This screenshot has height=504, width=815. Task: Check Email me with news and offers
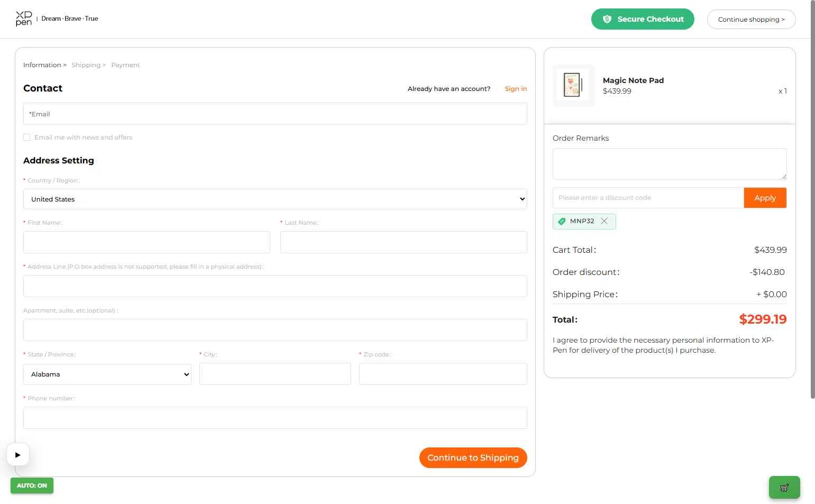tap(26, 138)
